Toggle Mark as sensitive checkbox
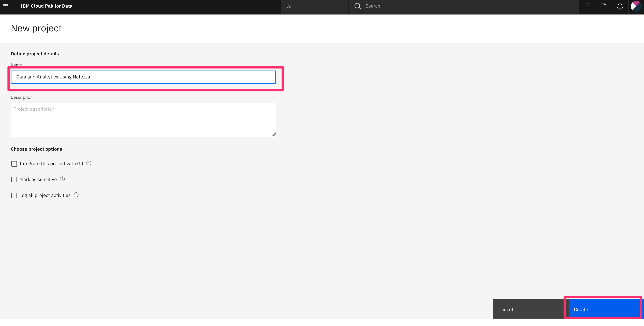Image resolution: width=644 pixels, height=326 pixels. 14,179
